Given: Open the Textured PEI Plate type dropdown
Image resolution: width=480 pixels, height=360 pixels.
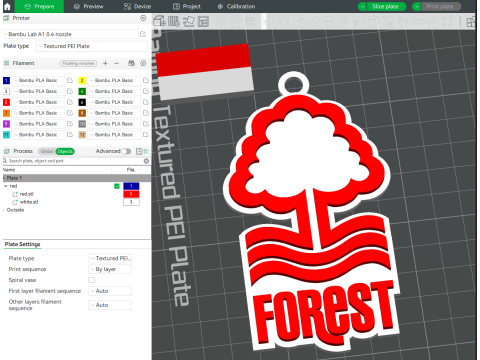Looking at the screenshot, I should [92, 46].
